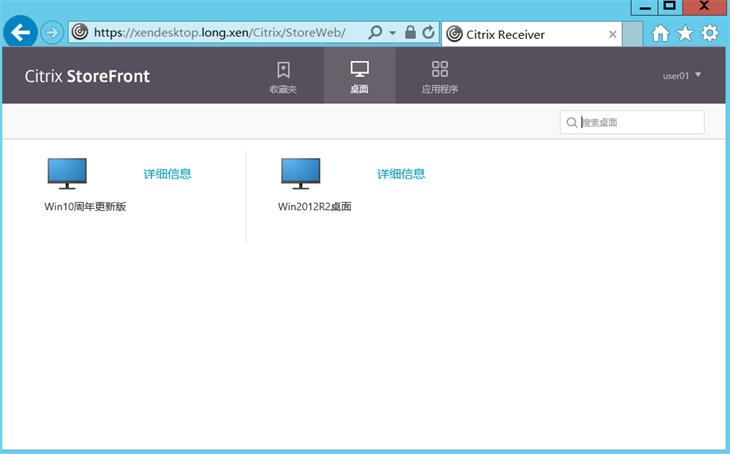Open favorites with the star icon
Image resolution: width=730 pixels, height=454 pixels.
click(x=685, y=33)
